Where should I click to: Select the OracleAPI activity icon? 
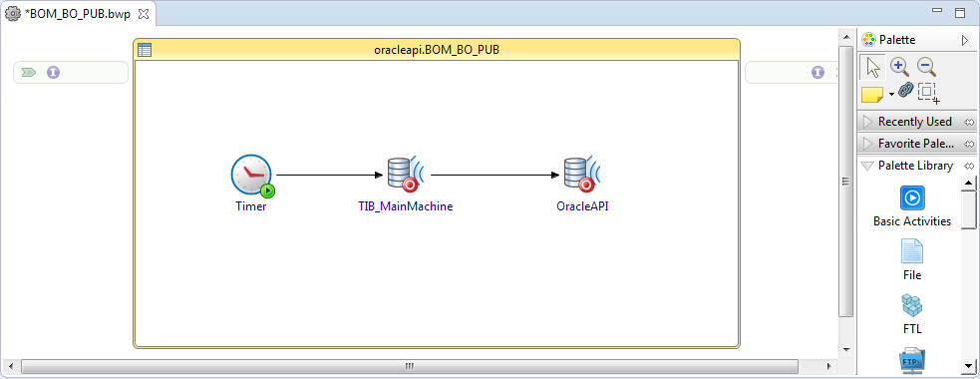(582, 174)
